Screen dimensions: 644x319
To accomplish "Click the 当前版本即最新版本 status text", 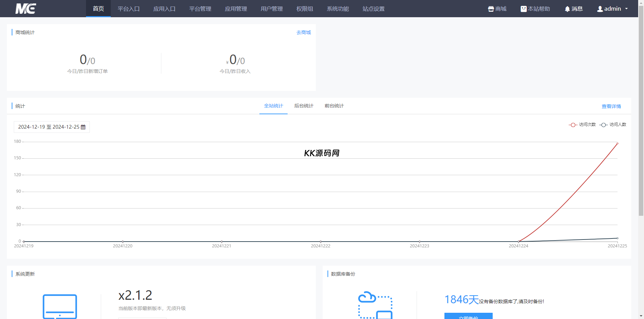I will 152,308.
